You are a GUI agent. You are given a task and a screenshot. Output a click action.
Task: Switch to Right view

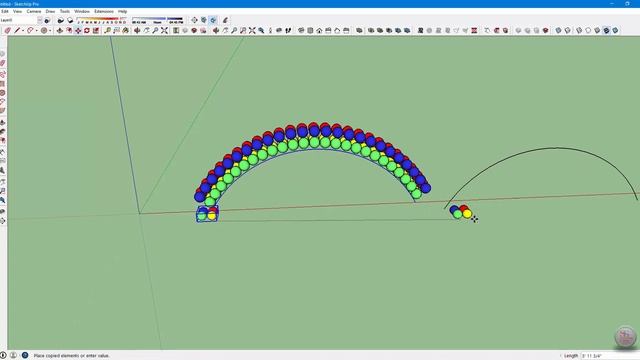click(328, 30)
